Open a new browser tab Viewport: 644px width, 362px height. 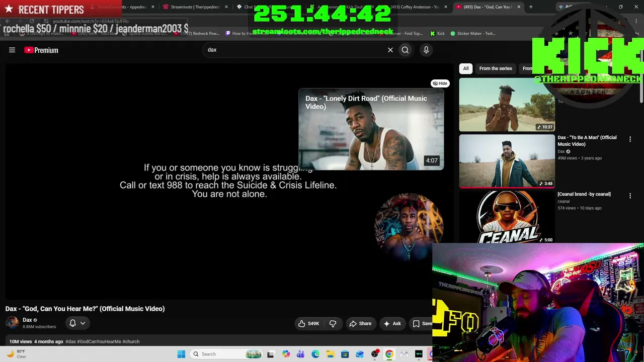tap(531, 7)
